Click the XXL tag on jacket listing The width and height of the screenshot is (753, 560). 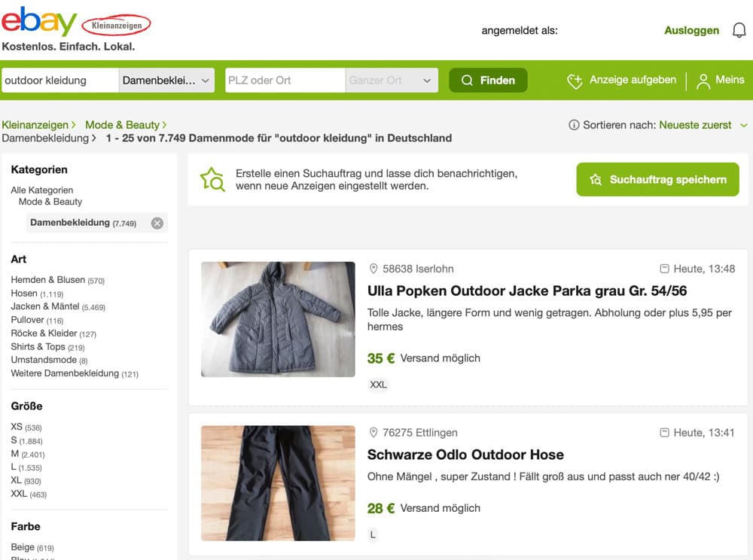(379, 385)
